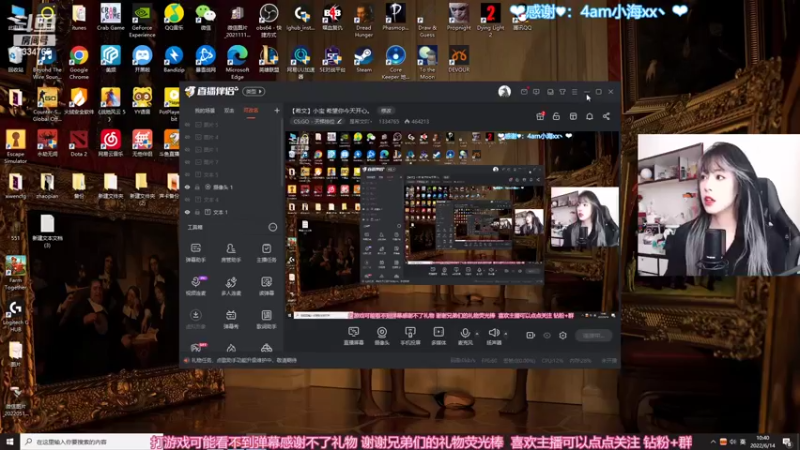Screen dimensions: 800x450
Task: Click the start streaming button
Action: [x=593, y=336]
